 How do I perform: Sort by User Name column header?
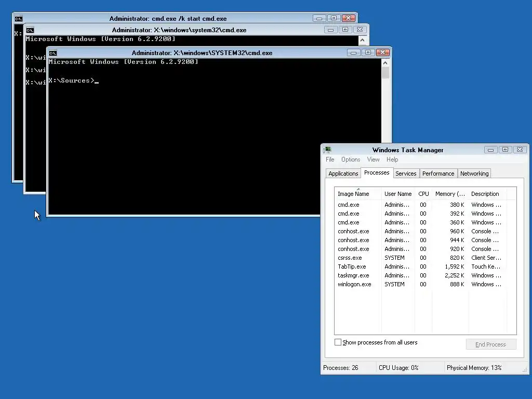pyautogui.click(x=398, y=194)
